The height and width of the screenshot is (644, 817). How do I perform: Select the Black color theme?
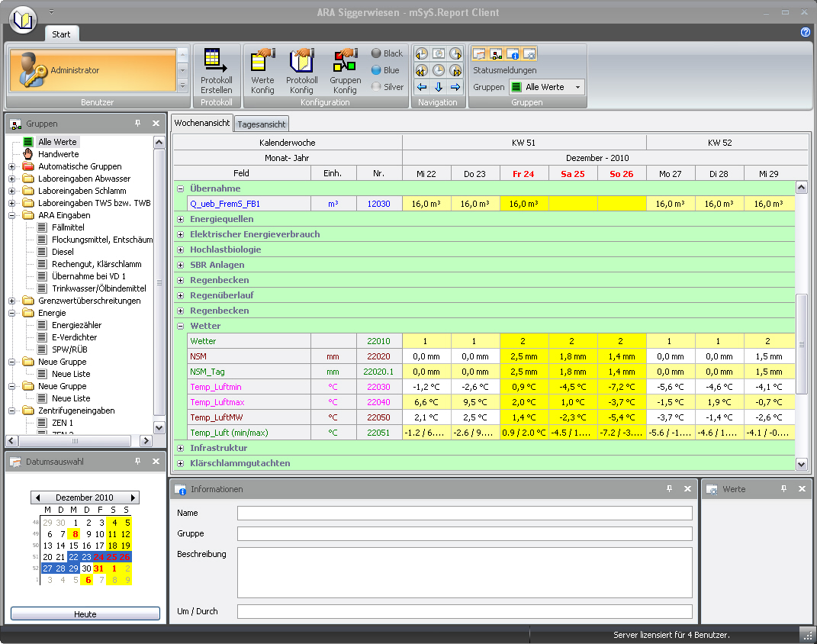[386, 53]
